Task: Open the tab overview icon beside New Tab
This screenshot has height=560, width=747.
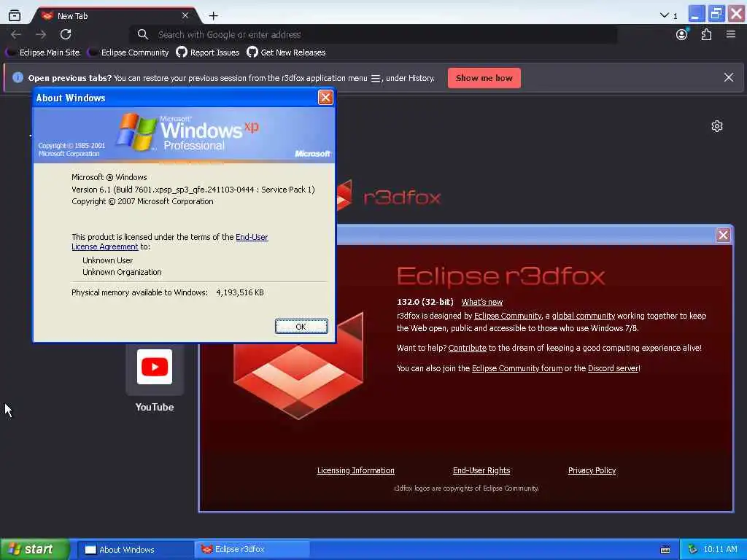Action: click(x=15, y=16)
